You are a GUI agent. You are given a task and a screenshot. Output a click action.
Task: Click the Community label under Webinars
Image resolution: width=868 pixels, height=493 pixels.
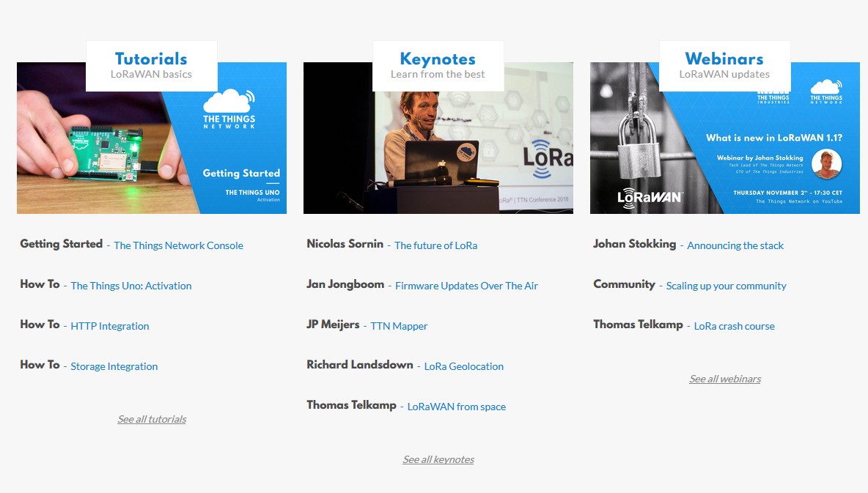point(625,284)
